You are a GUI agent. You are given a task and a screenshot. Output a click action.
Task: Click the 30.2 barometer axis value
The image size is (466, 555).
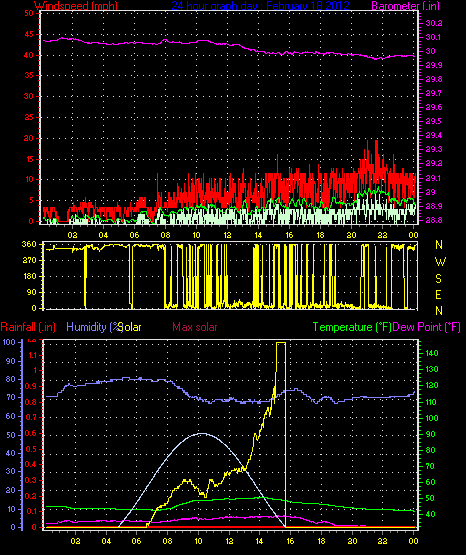(x=434, y=23)
